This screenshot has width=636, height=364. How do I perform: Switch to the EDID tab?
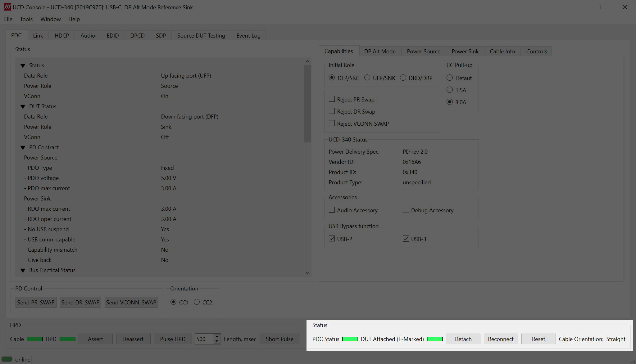tap(112, 36)
